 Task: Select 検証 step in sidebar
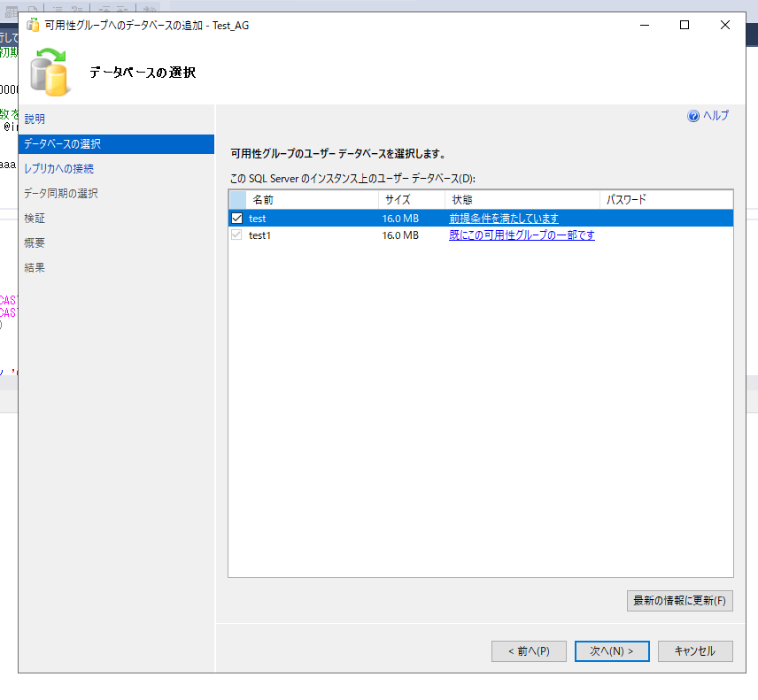coord(35,219)
